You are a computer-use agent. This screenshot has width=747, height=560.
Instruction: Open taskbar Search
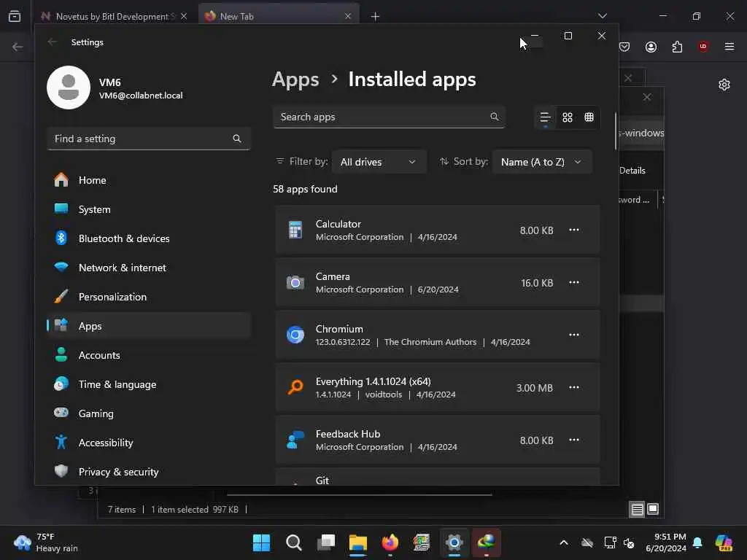(293, 542)
